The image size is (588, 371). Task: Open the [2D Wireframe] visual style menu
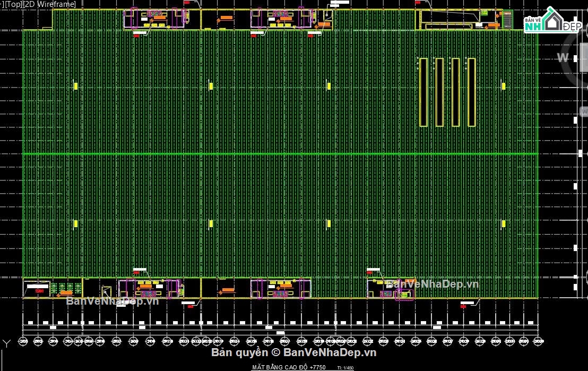[x=49, y=4]
